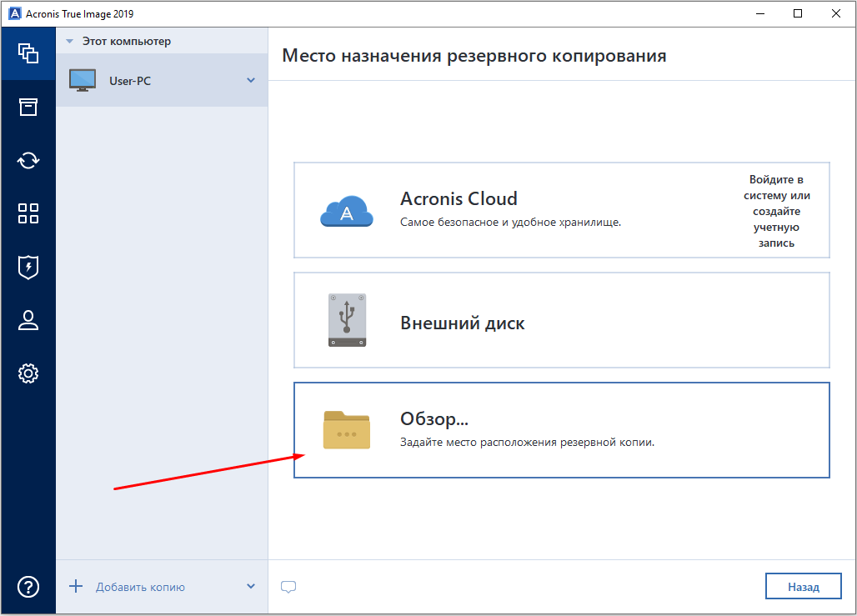Open the Backup section in the sidebar

coord(28,53)
